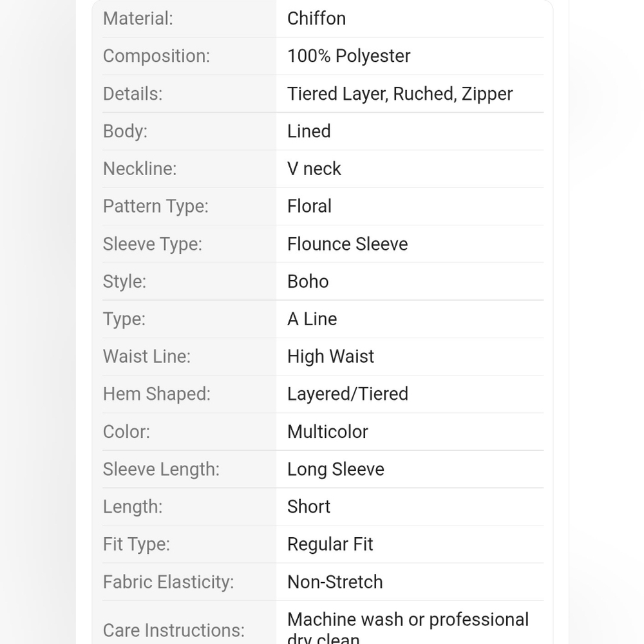
Task: Select the Boho style value
Action: click(308, 281)
